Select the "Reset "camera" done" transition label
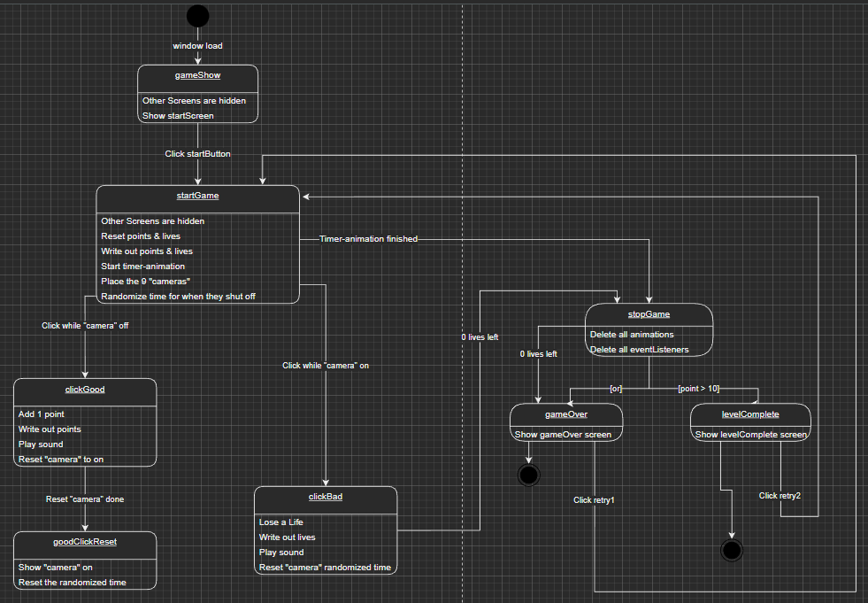The width and height of the screenshot is (868, 603). pos(85,499)
